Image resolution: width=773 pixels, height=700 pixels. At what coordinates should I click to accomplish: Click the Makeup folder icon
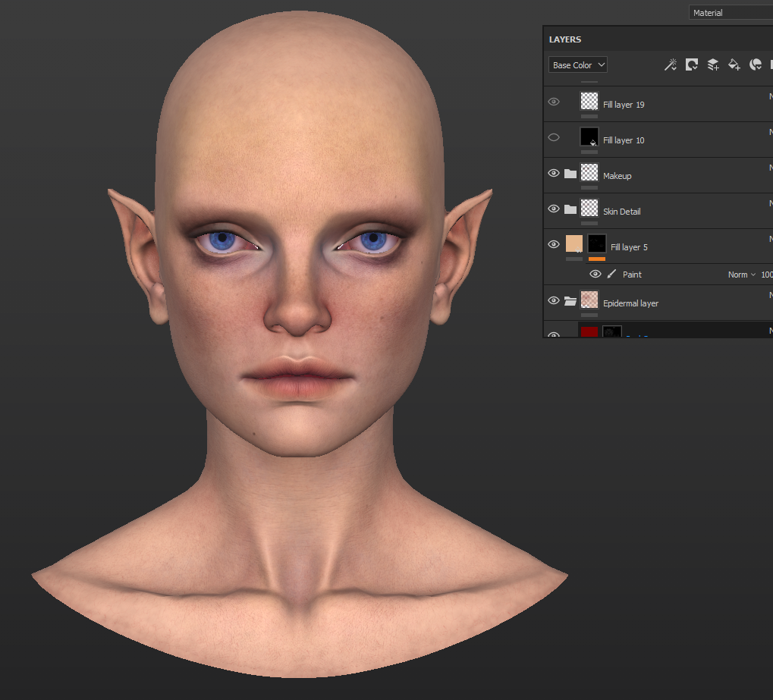(x=570, y=174)
